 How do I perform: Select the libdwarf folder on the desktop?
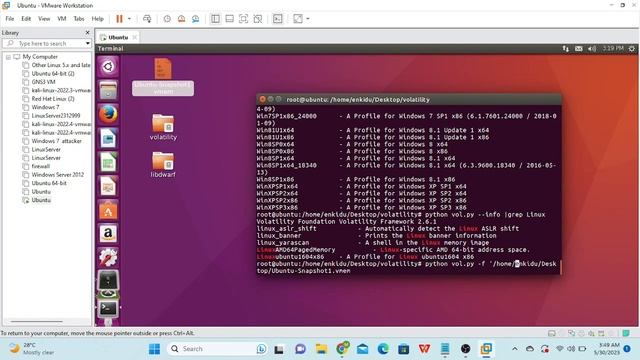[x=163, y=164]
